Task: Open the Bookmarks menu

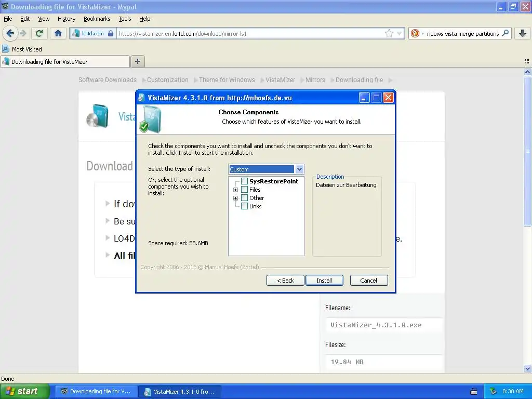Action: [97, 19]
